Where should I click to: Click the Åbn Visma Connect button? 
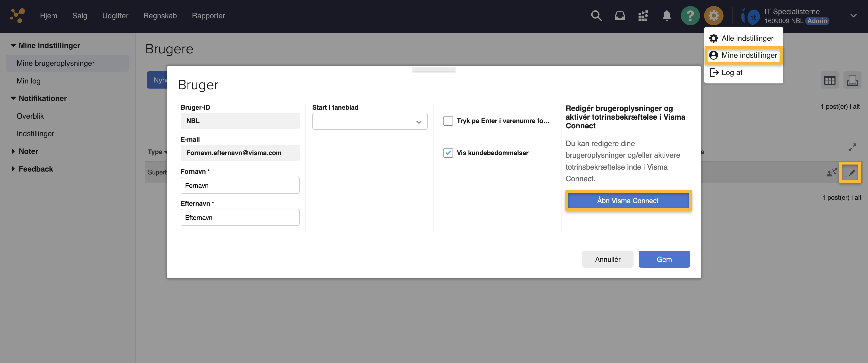(x=628, y=201)
